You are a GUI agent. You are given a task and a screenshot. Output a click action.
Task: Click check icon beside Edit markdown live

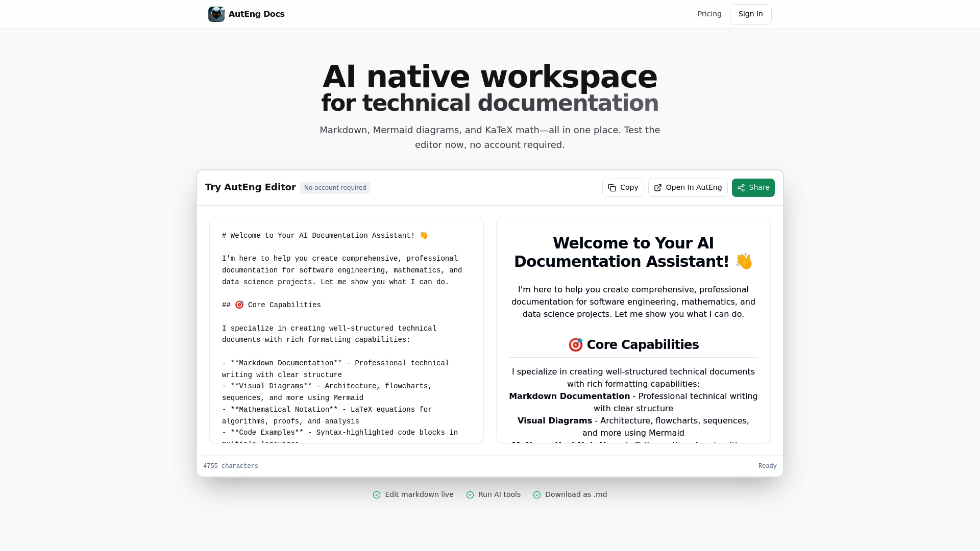(x=377, y=495)
